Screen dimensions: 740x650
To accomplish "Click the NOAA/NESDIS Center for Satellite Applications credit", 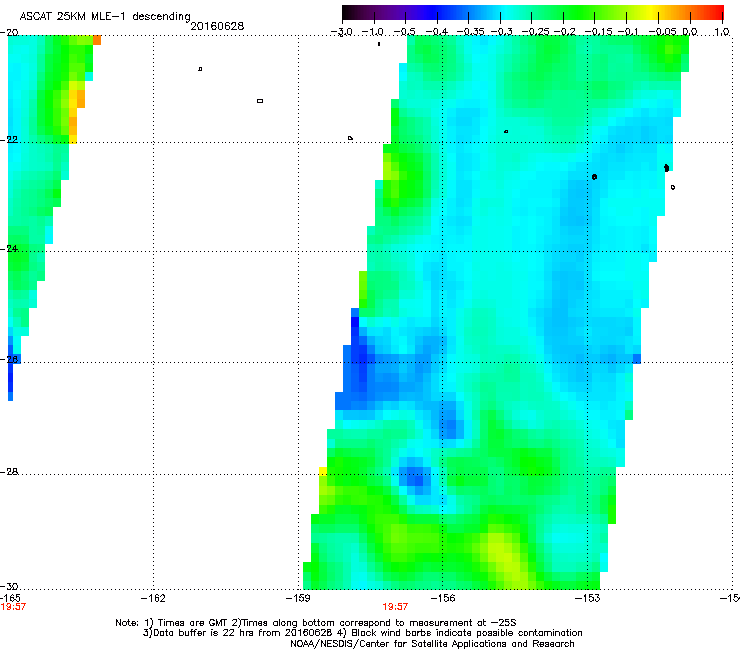I will click(432, 644).
